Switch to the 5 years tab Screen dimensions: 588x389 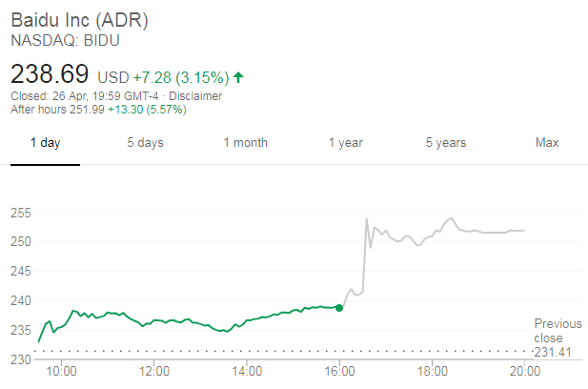445,143
